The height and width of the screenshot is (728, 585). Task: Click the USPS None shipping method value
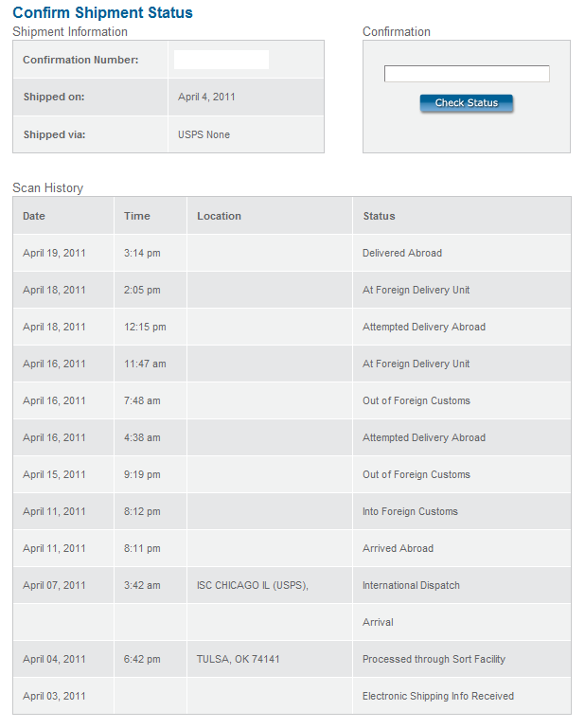(x=204, y=134)
